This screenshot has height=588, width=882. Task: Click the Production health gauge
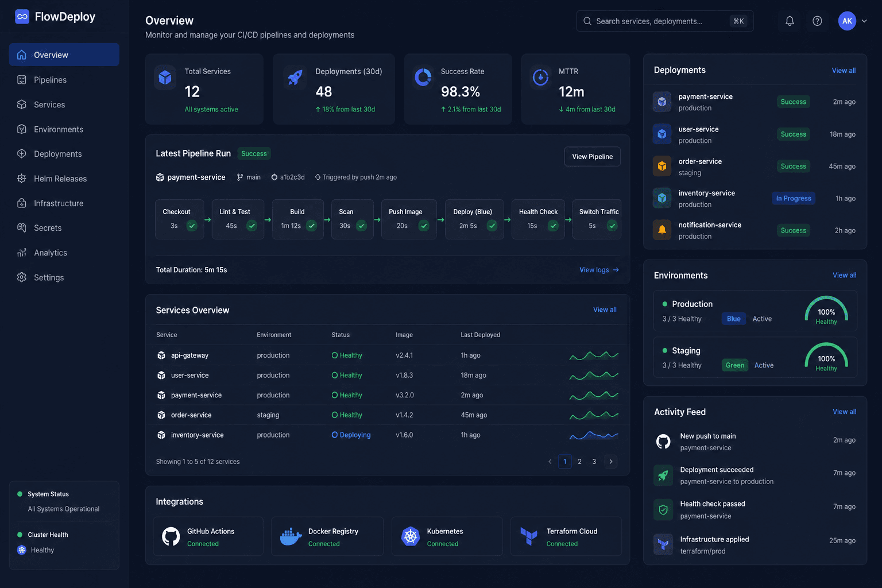826,311
